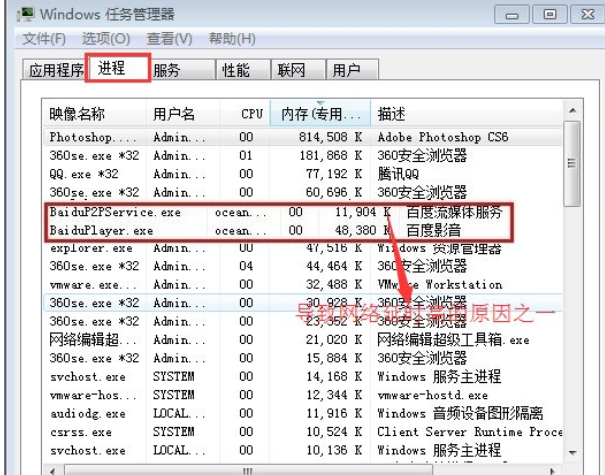The width and height of the screenshot is (605, 475).
Task: Close the Task Manager window
Action: [x=587, y=15]
